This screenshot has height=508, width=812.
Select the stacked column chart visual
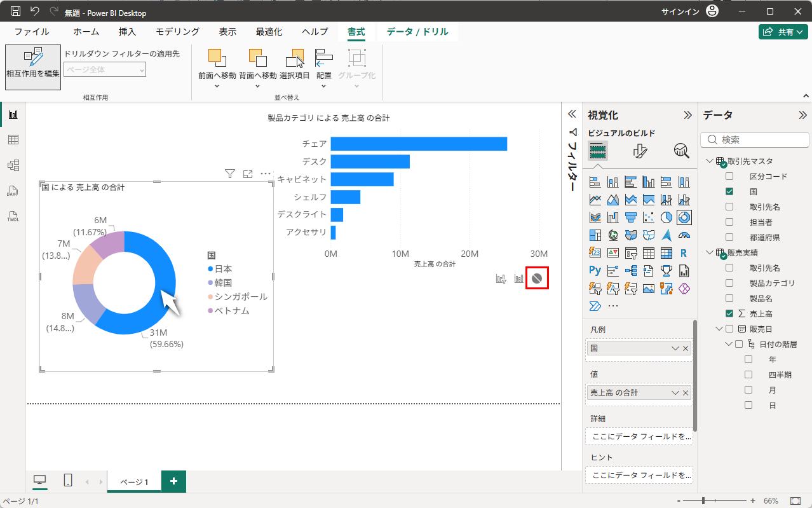click(x=613, y=182)
